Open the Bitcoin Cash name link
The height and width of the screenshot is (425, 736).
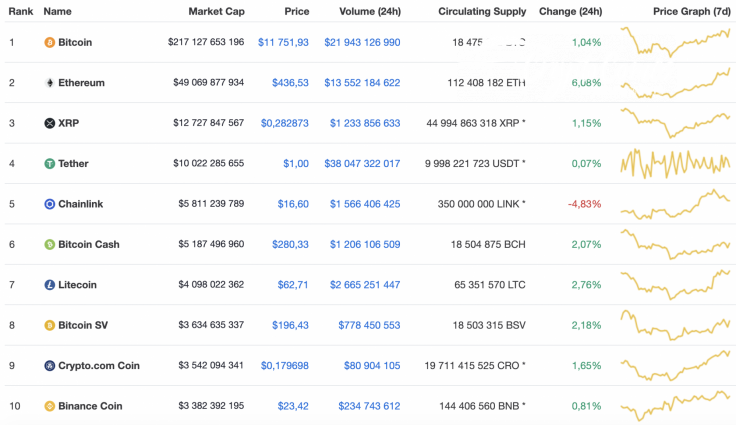(x=89, y=245)
